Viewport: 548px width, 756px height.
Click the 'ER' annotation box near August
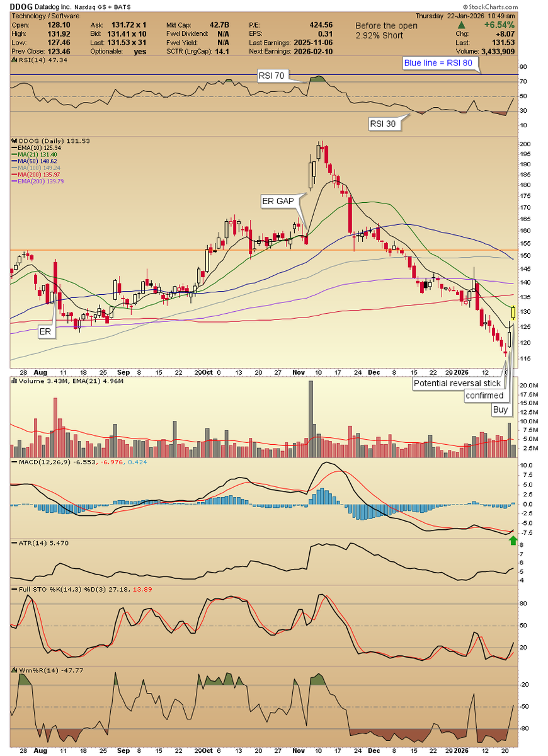click(x=47, y=332)
